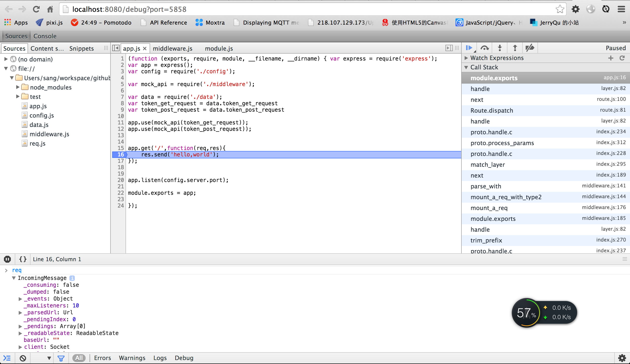This screenshot has width=630, height=364.
Task: Step into next function call
Action: [500, 48]
